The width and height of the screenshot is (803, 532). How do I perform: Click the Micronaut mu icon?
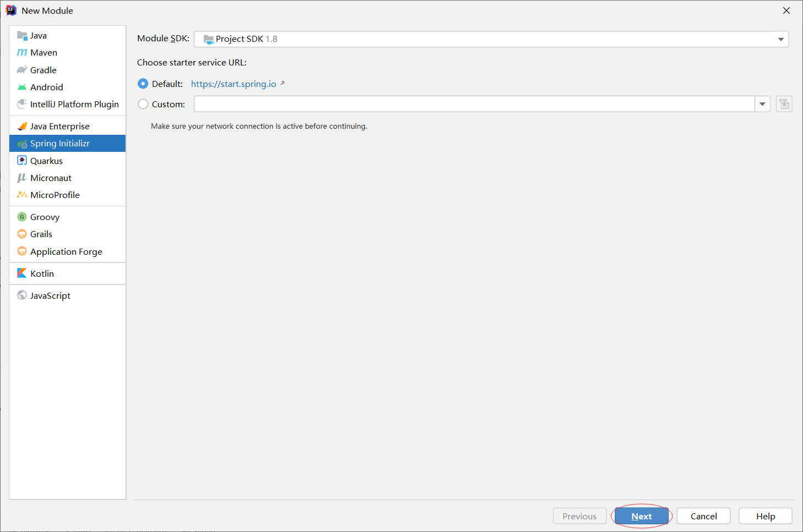click(x=22, y=178)
